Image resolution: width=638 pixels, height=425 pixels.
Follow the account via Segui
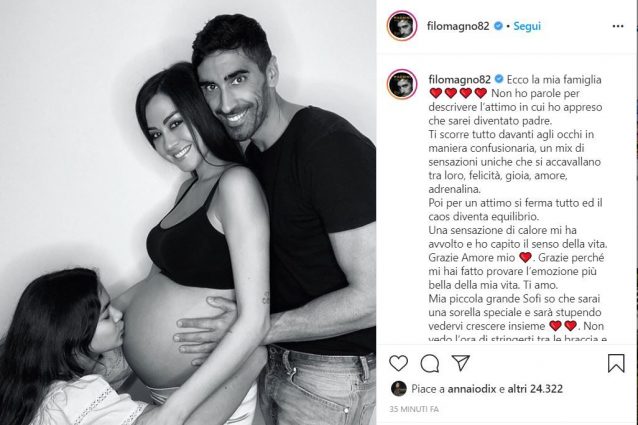coord(527,26)
